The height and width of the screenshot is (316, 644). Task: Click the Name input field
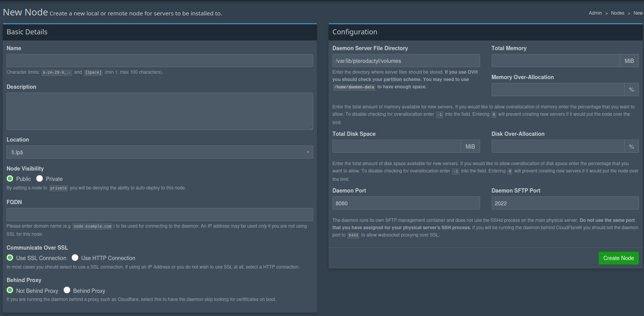[x=160, y=61]
